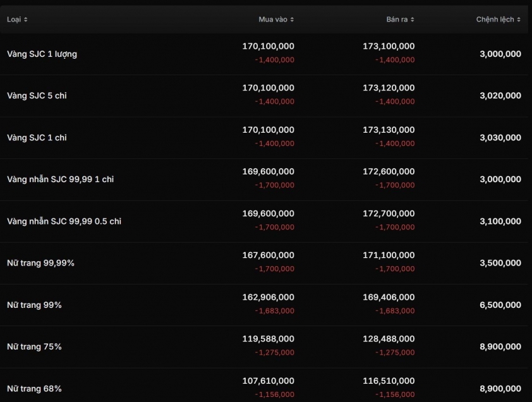The width and height of the screenshot is (532, 402).
Task: Click the 172,700,000 sell price value
Action: coord(389,214)
